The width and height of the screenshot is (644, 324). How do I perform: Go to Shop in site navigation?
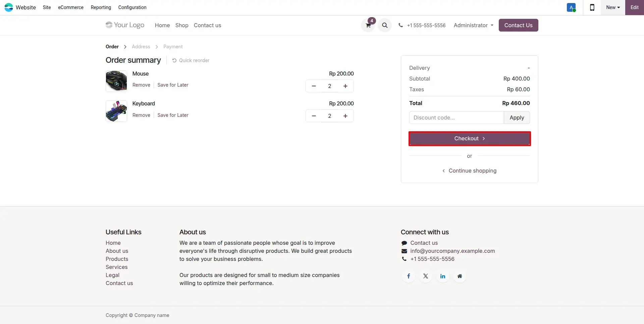[182, 25]
